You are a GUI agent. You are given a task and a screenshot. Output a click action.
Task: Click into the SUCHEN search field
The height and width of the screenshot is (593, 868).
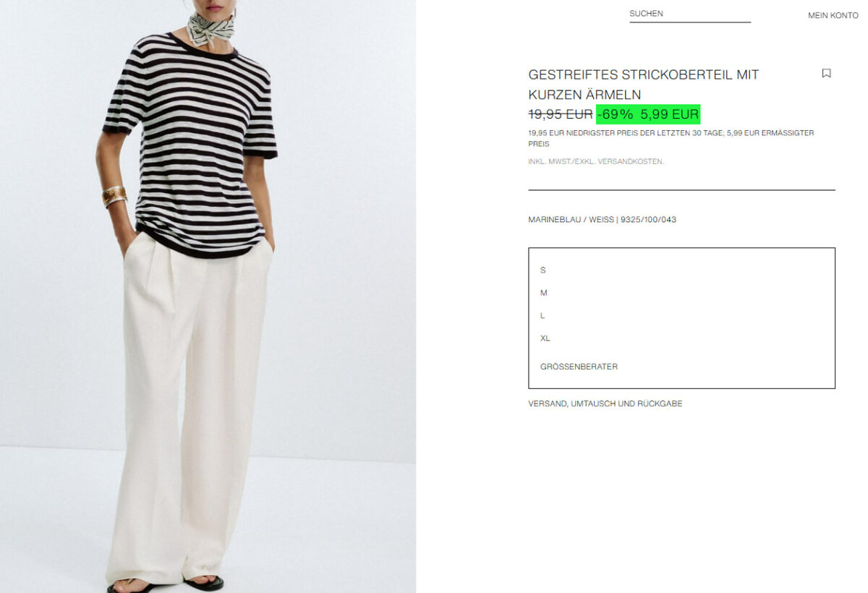pyautogui.click(x=690, y=14)
